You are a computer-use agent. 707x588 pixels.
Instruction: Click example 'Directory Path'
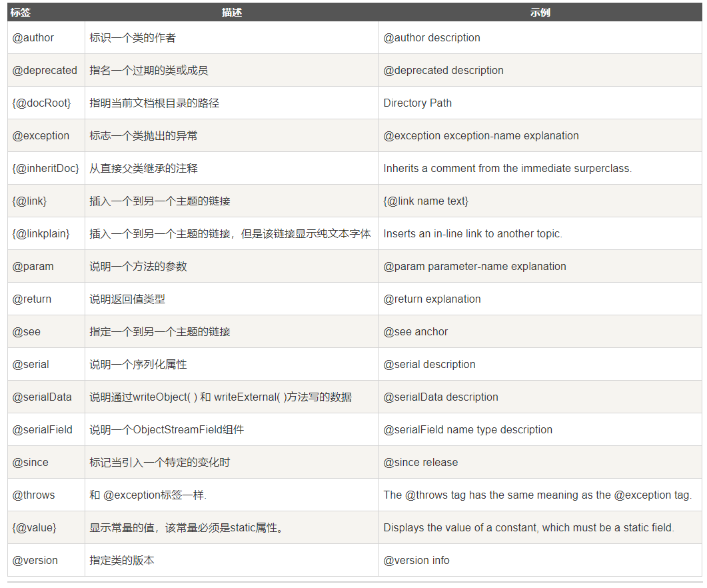tap(418, 103)
